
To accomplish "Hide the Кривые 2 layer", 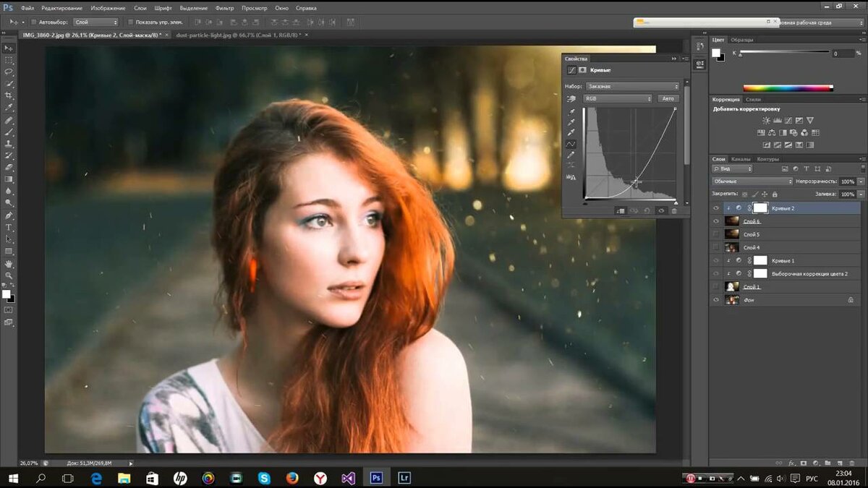I will pyautogui.click(x=716, y=208).
